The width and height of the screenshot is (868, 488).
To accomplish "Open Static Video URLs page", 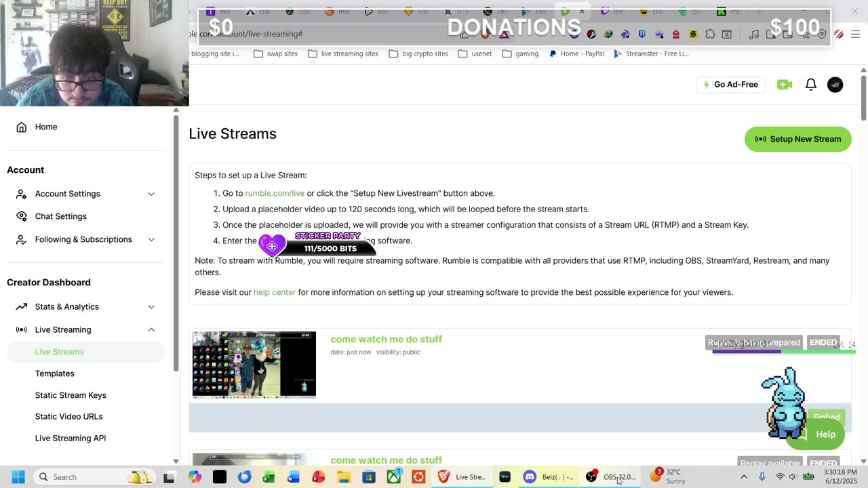I will (69, 416).
